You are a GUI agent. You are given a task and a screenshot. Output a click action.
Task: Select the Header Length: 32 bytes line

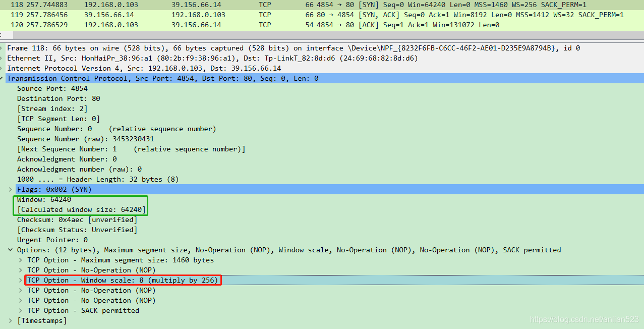coord(98,179)
